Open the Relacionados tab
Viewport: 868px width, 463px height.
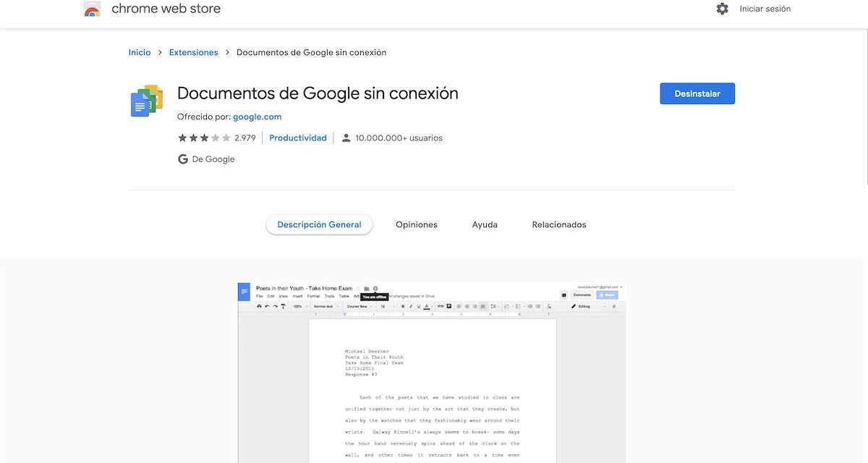559,225
